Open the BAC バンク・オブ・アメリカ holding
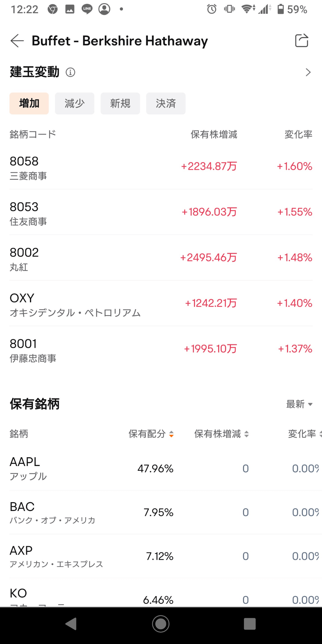The image size is (322, 644). [x=161, y=513]
